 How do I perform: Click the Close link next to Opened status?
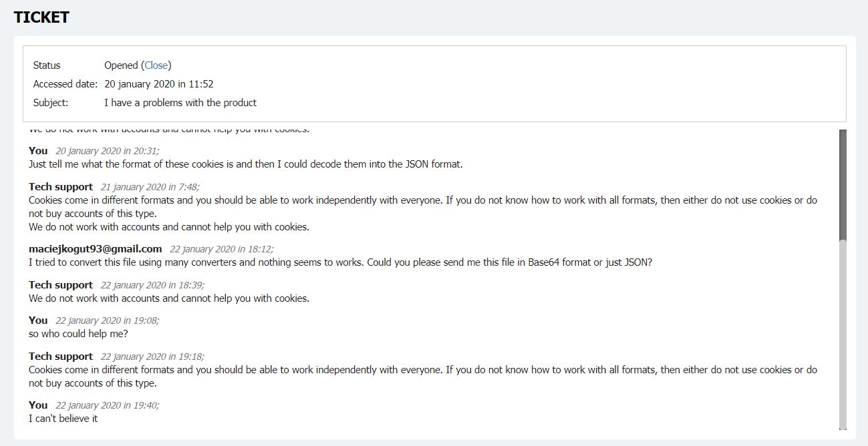point(156,65)
